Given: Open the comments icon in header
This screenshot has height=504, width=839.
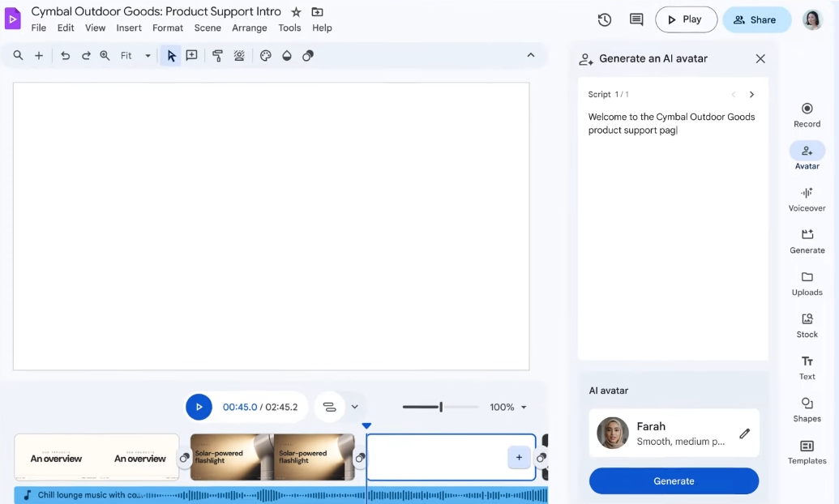Looking at the screenshot, I should pyautogui.click(x=636, y=19).
